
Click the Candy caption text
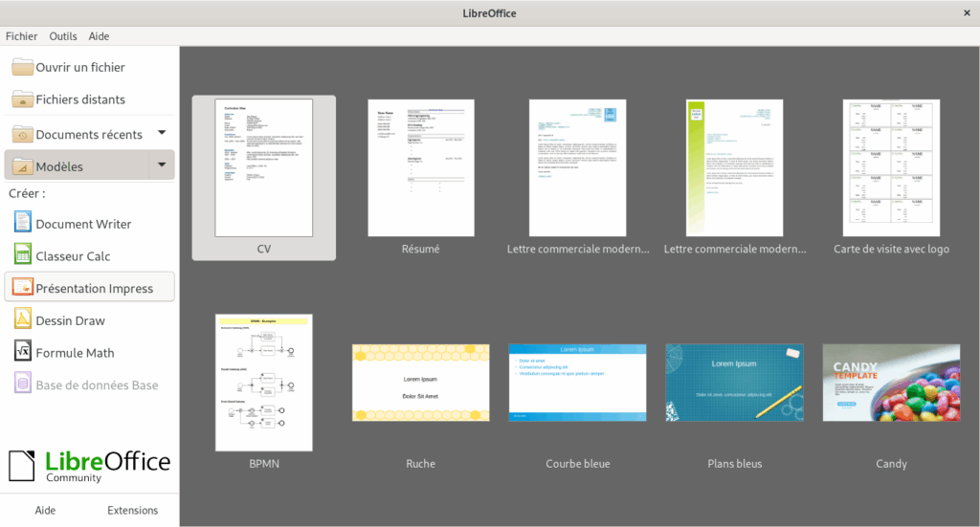pyautogui.click(x=891, y=464)
